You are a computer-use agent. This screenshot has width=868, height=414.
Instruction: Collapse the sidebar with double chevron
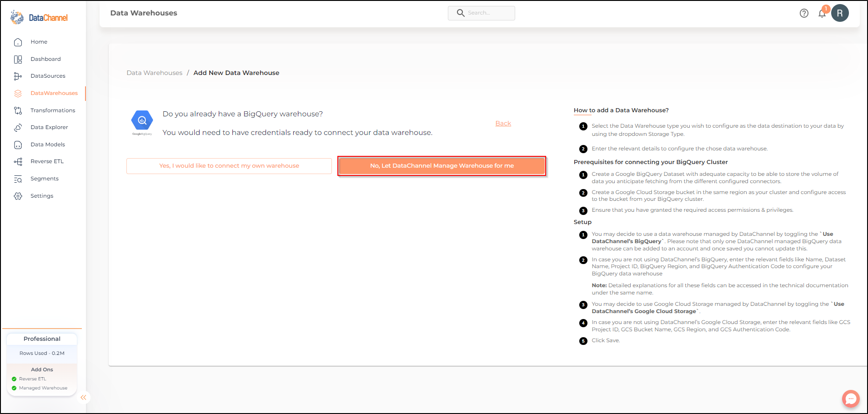click(83, 398)
